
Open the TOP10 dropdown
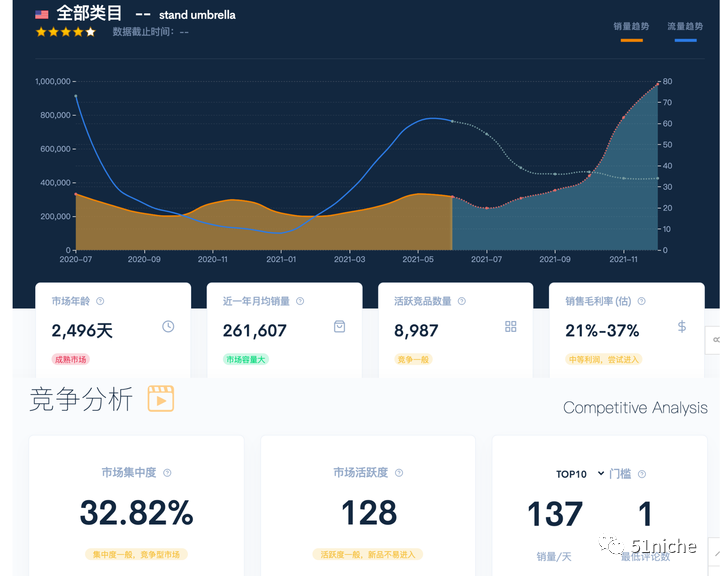tap(579, 473)
